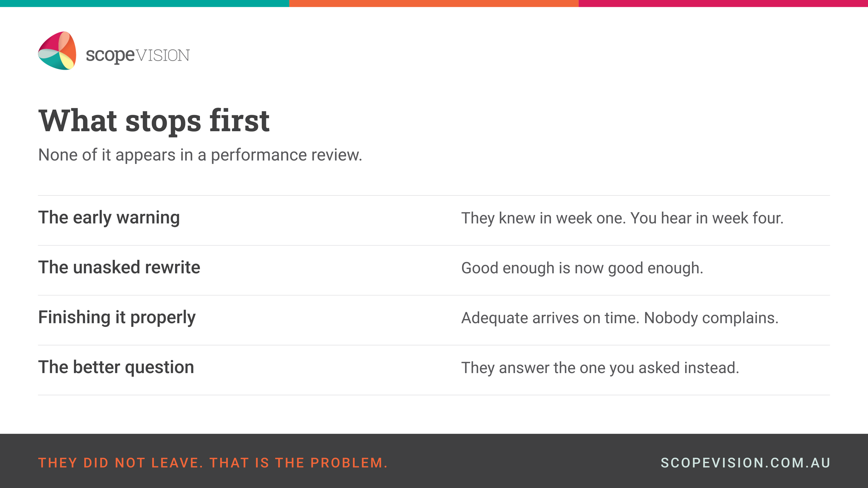Open the SCOPEVISION.COM.AU footer link
This screenshot has width=868, height=488.
(x=745, y=463)
